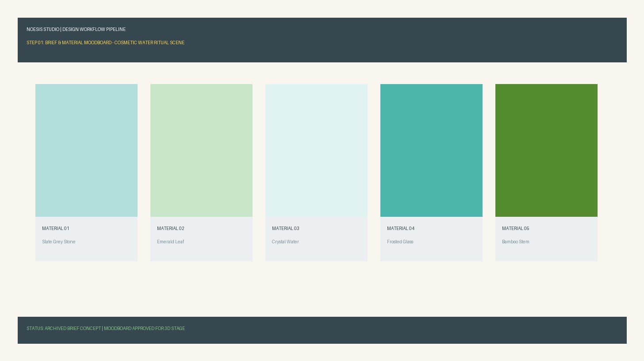The image size is (644, 361).
Task: Click the 'Slate Grey Stone' caption
Action: click(x=59, y=242)
